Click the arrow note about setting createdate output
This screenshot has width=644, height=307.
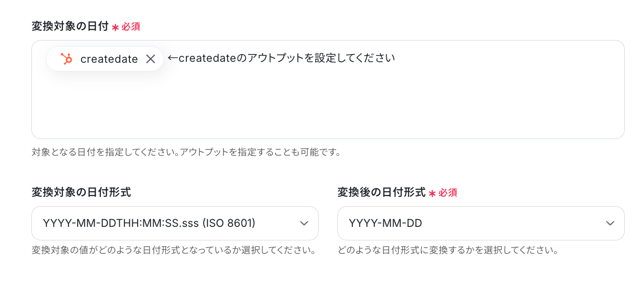(x=281, y=58)
